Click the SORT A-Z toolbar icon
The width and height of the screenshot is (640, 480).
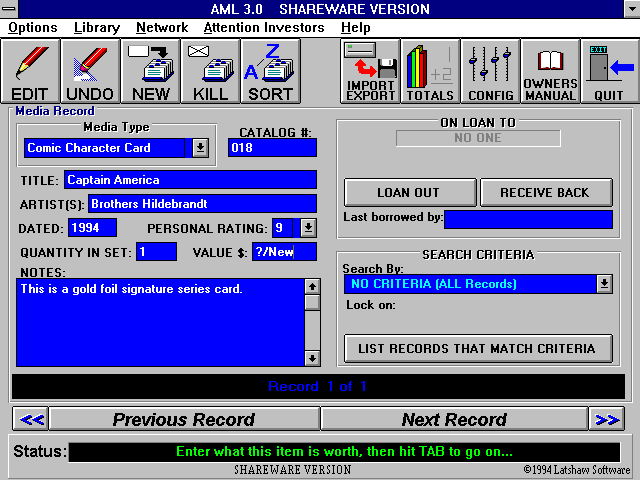tap(270, 71)
